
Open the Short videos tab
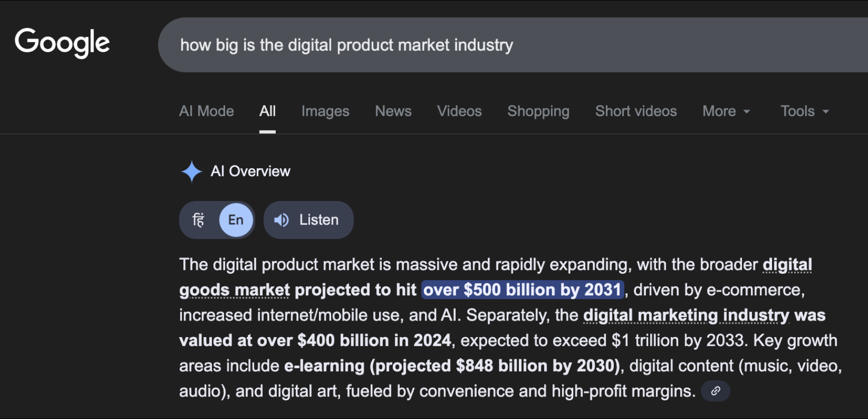(636, 111)
